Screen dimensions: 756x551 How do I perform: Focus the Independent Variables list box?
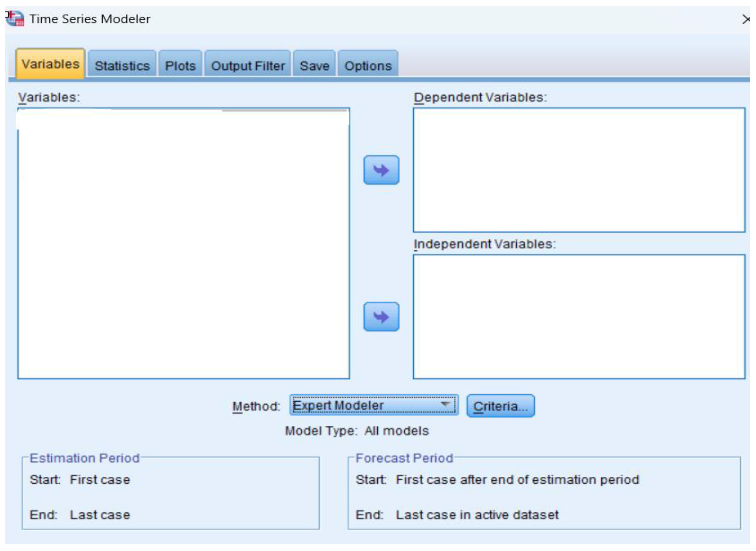click(579, 317)
